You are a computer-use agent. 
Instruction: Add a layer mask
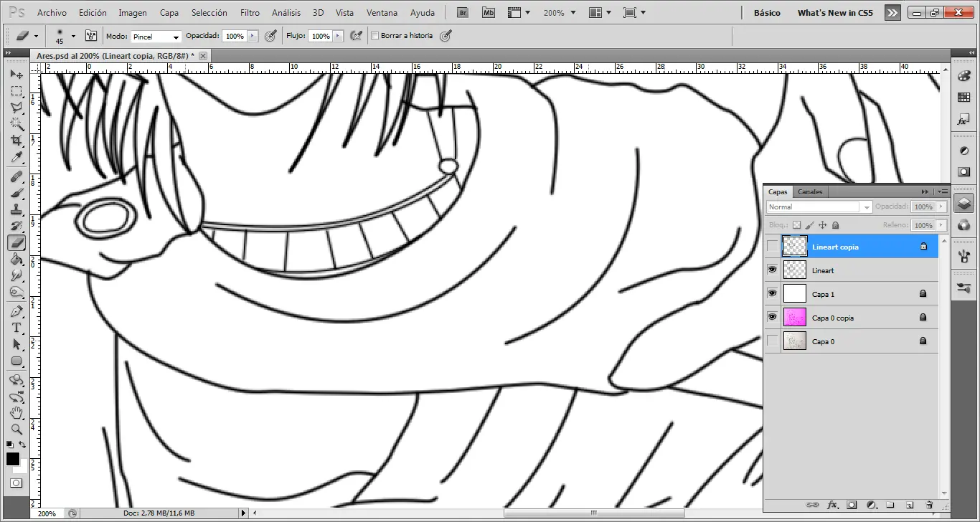tap(852, 505)
